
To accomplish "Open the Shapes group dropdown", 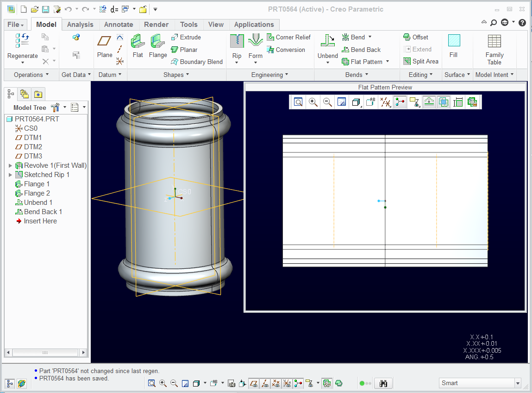I will point(176,75).
